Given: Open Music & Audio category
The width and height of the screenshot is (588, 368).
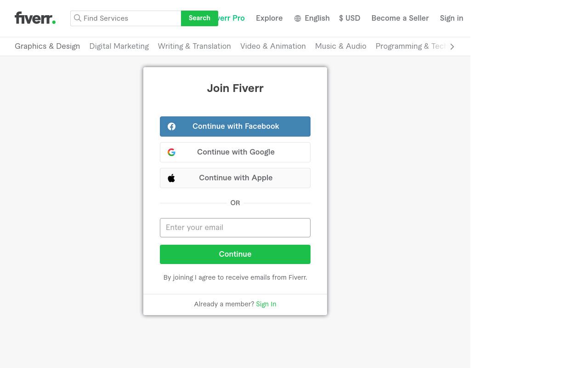Looking at the screenshot, I should (341, 46).
